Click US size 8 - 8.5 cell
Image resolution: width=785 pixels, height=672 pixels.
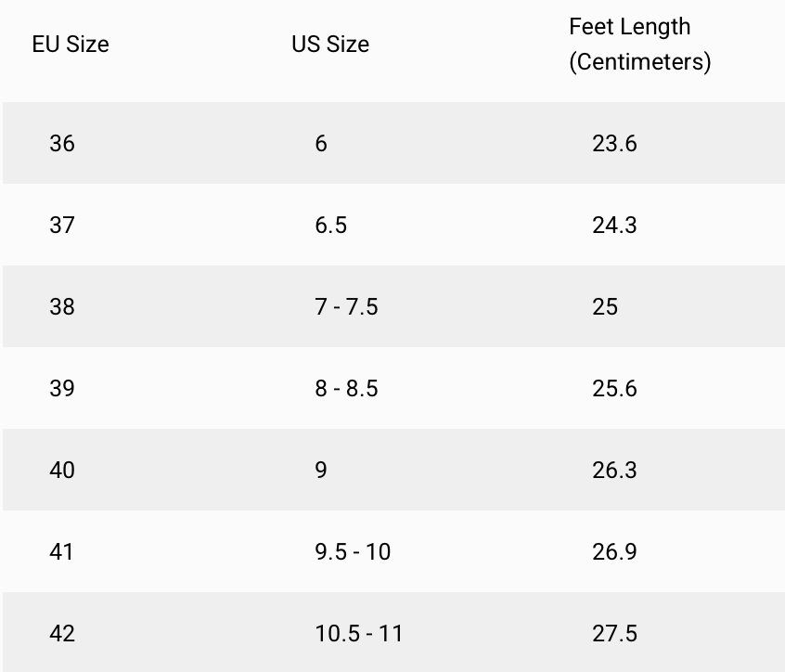(x=346, y=389)
